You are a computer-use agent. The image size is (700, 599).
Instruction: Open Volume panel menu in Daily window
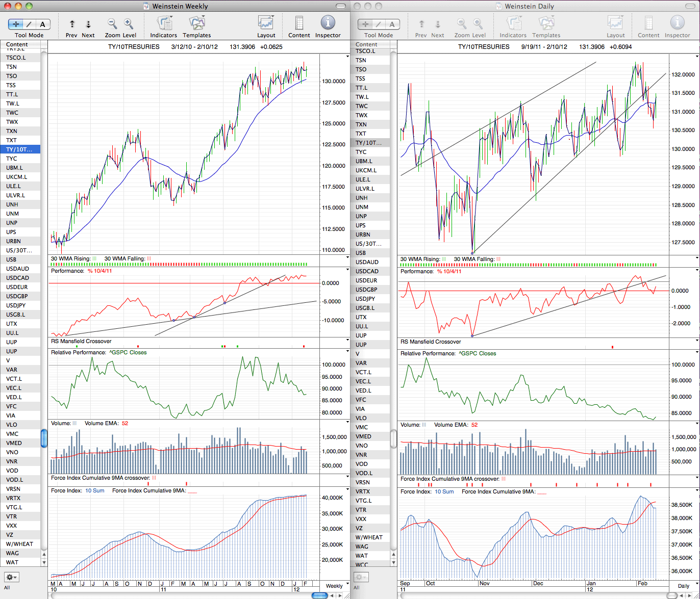coord(697,424)
